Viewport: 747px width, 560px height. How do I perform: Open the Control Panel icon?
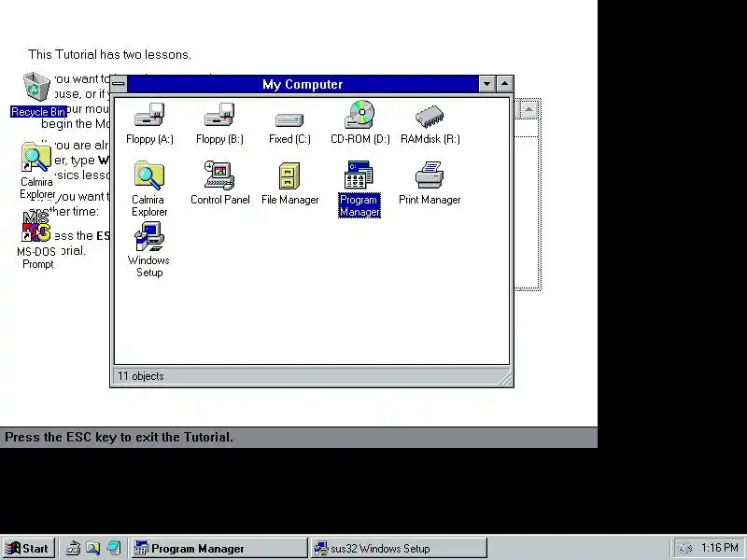click(x=219, y=183)
